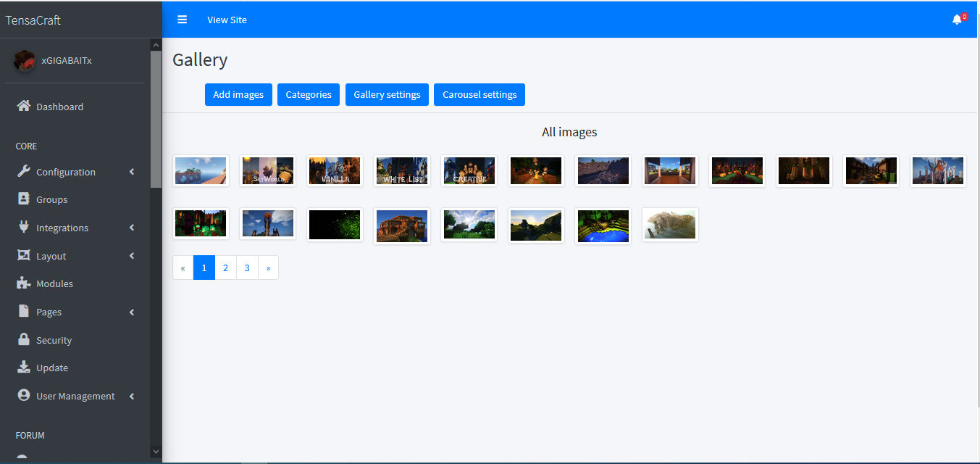Open the Dashboard via its home icon
The width and height of the screenshot is (980, 464).
[x=24, y=106]
